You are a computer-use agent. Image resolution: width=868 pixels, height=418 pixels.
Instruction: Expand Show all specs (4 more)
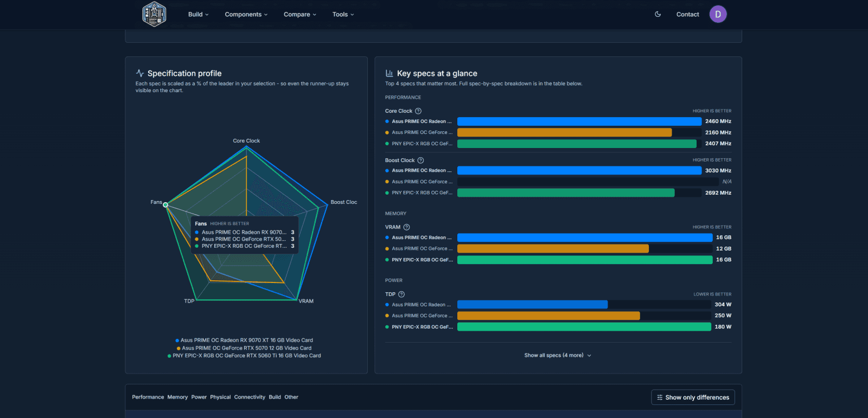coord(558,356)
